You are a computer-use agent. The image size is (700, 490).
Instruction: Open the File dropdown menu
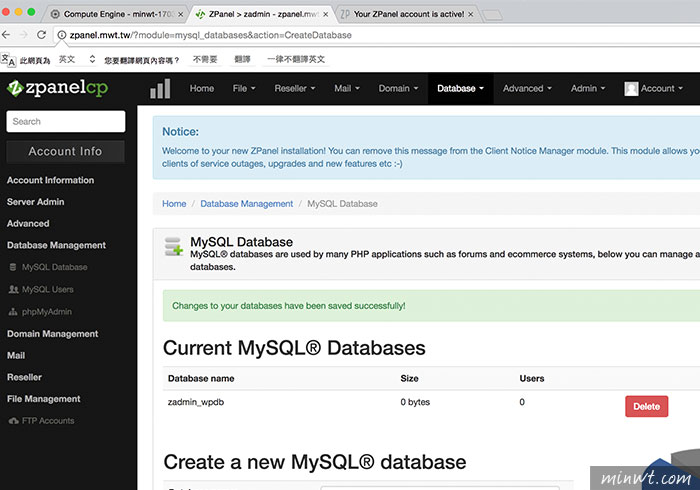click(x=244, y=88)
